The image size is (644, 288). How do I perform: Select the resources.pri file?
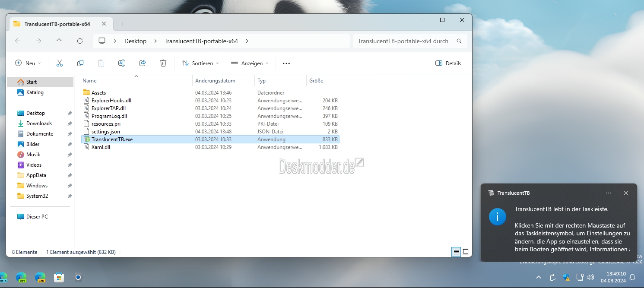click(x=210, y=124)
